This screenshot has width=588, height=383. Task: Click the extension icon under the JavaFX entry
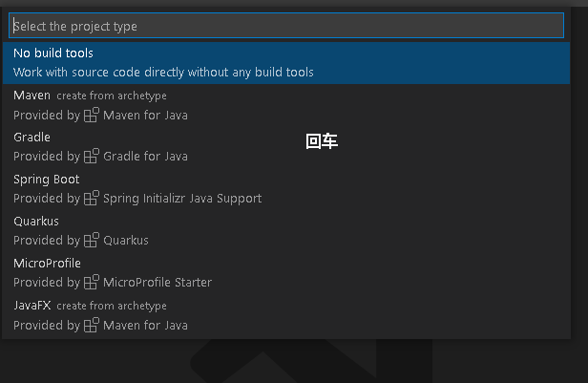[x=92, y=325]
